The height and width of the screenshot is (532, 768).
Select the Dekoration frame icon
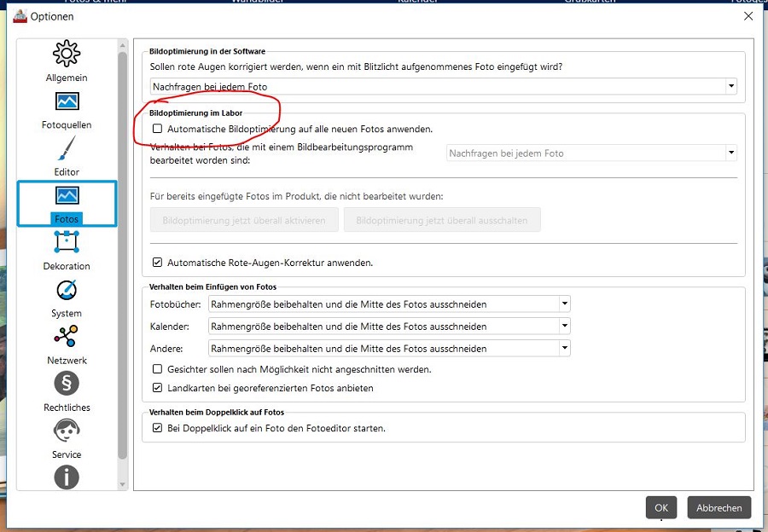pos(67,243)
